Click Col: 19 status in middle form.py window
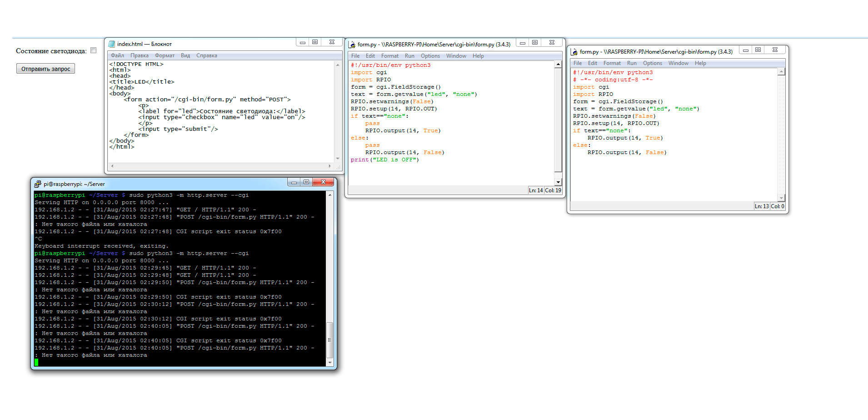Screen dimensions: 868x420 (553, 190)
